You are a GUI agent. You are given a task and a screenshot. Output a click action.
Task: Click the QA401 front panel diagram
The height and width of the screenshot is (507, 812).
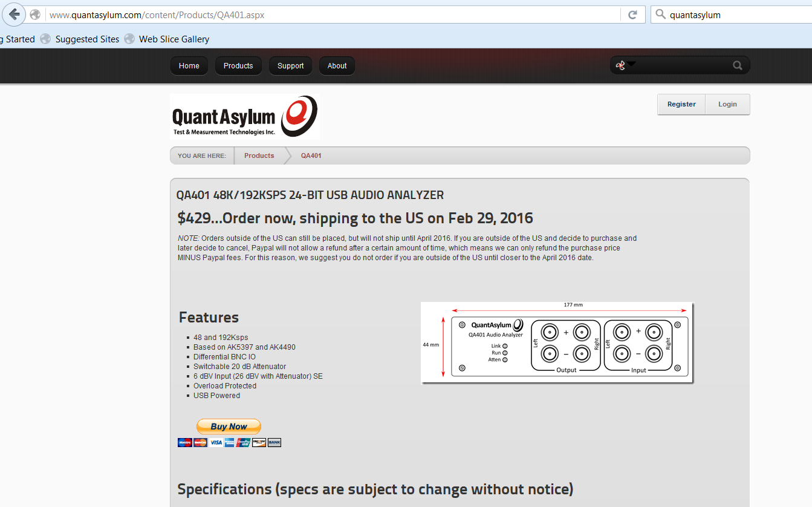557,342
